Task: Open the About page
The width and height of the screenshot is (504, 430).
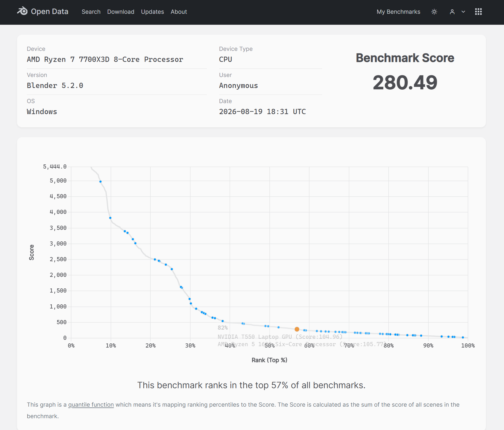Action: (x=179, y=12)
